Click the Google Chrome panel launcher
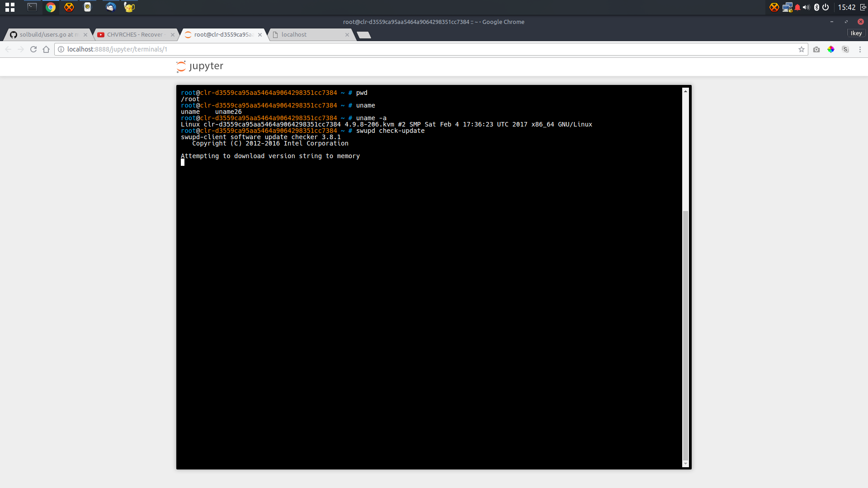Screen dimensions: 868x488 (51, 7)
